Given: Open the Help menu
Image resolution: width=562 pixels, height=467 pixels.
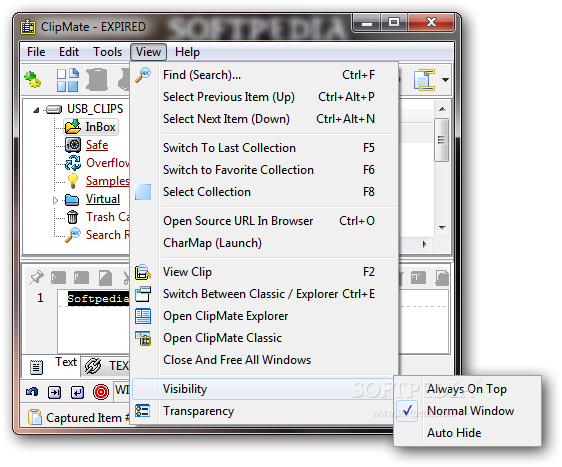Looking at the screenshot, I should [x=187, y=52].
